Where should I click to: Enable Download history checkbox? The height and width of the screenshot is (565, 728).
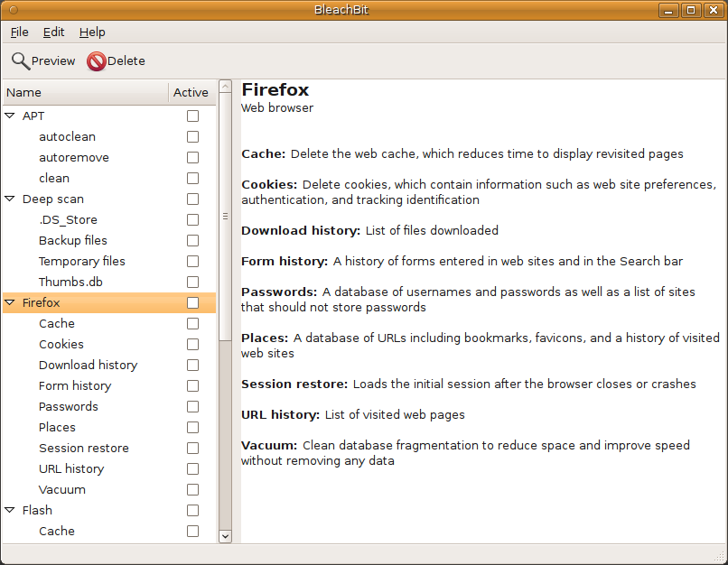192,365
